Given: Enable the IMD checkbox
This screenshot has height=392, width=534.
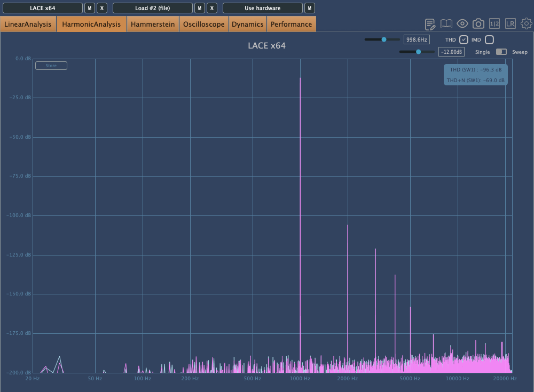Looking at the screenshot, I should tap(489, 40).
